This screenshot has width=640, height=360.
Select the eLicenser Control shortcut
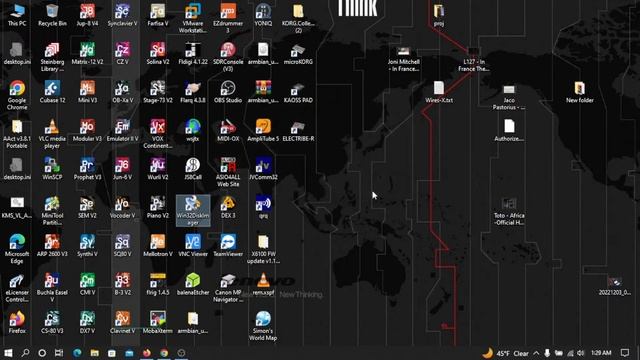[17, 287]
